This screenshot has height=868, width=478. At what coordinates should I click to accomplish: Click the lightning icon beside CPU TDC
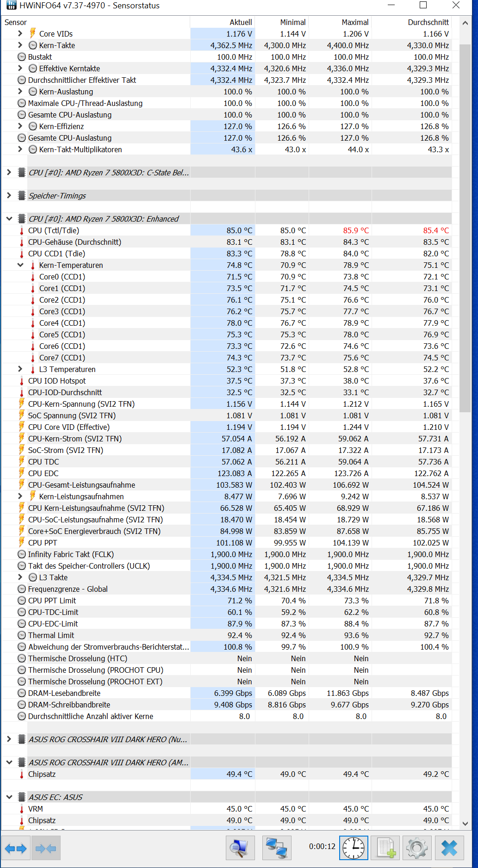tap(22, 461)
